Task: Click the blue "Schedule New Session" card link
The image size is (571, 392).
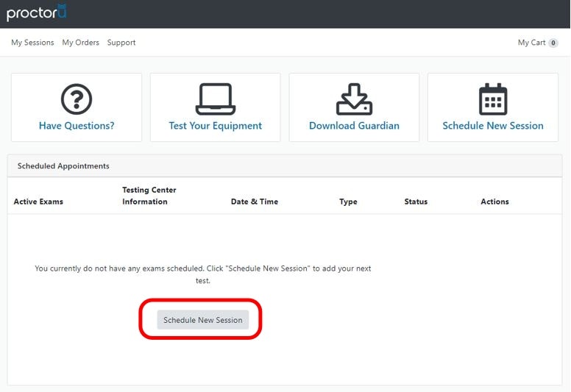Action: tap(493, 126)
